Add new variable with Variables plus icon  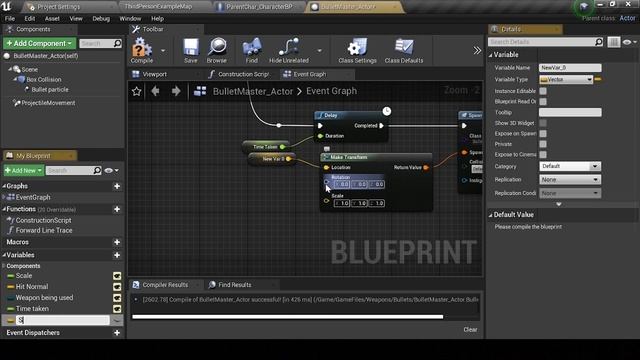pos(117,255)
